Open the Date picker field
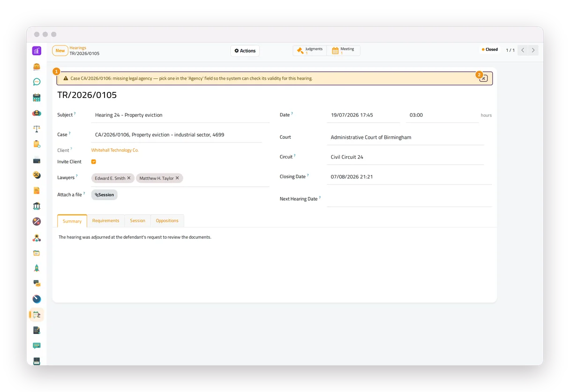Screen dimensions: 570x392 coord(363,115)
